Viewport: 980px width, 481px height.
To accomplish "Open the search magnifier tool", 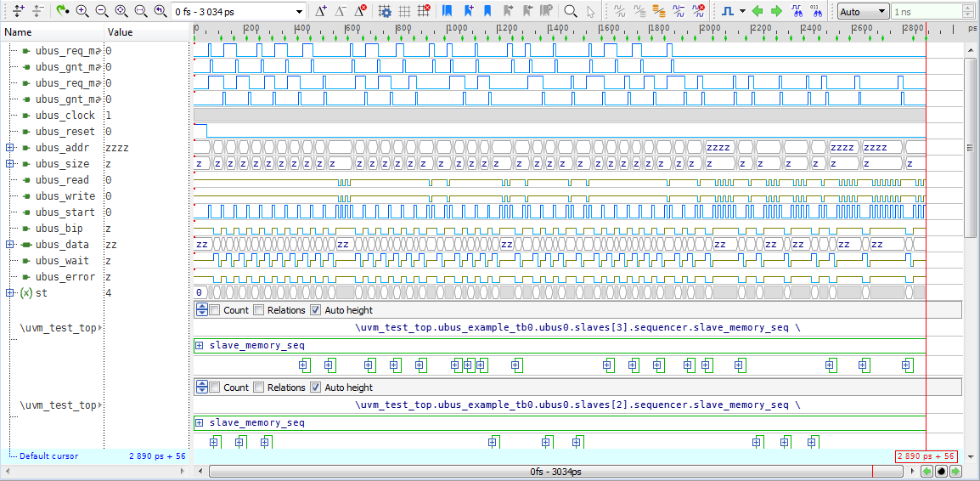I will (570, 11).
